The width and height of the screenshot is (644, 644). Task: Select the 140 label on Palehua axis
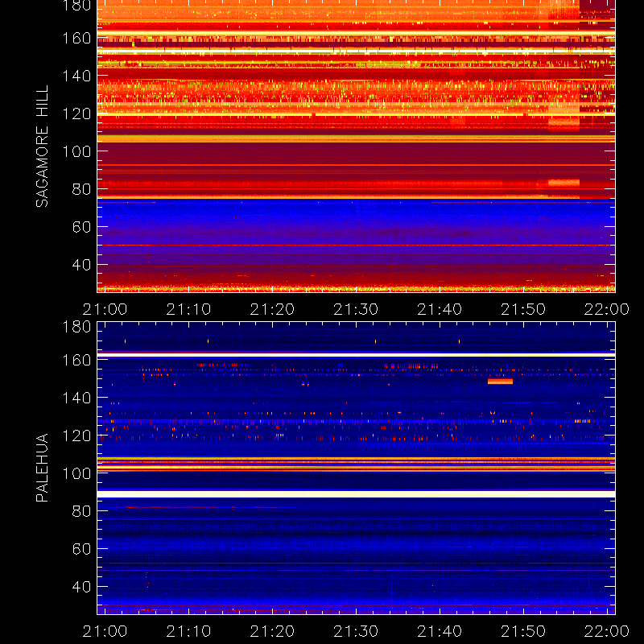(76, 398)
